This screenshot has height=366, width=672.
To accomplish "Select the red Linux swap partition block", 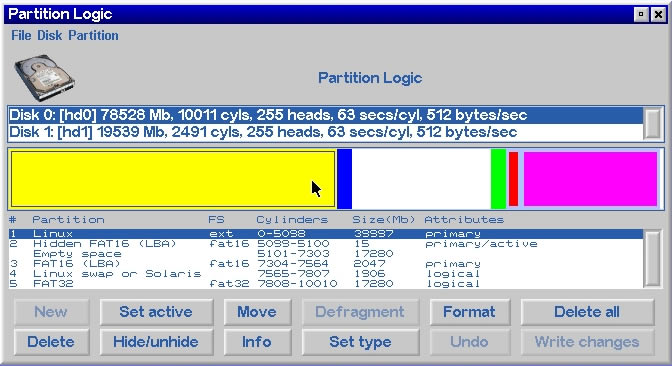I will (x=513, y=179).
